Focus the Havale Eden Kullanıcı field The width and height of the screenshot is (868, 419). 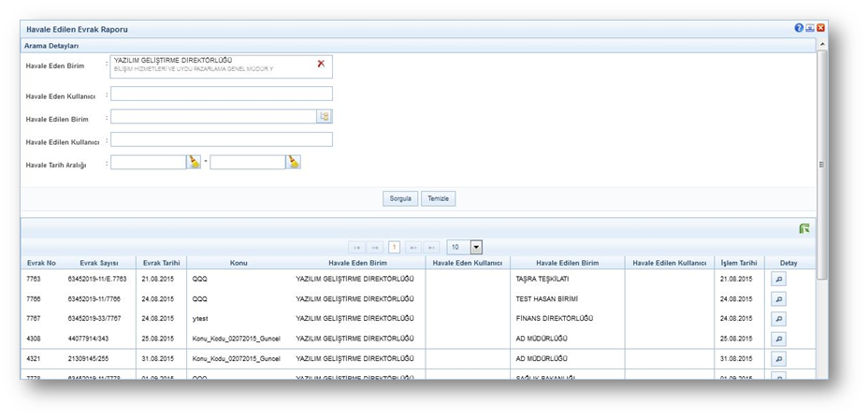222,94
